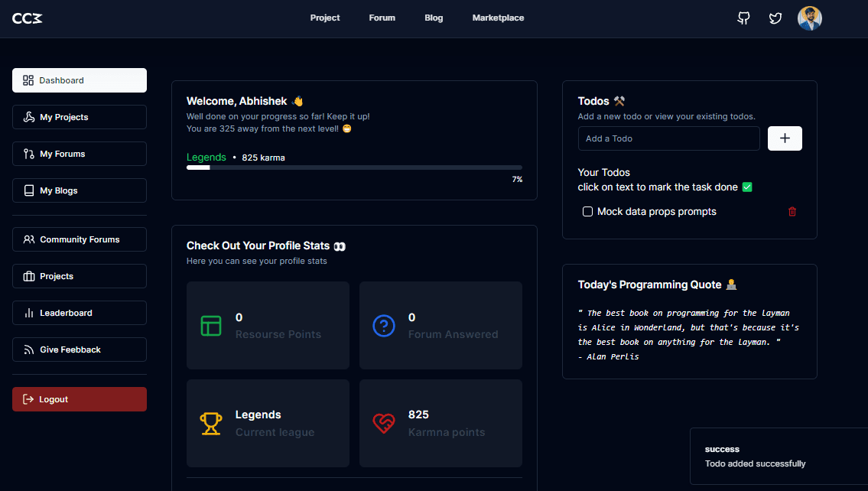Screen dimensions: 868x491
Task: Click the plus button to add todo
Action: [785, 138]
